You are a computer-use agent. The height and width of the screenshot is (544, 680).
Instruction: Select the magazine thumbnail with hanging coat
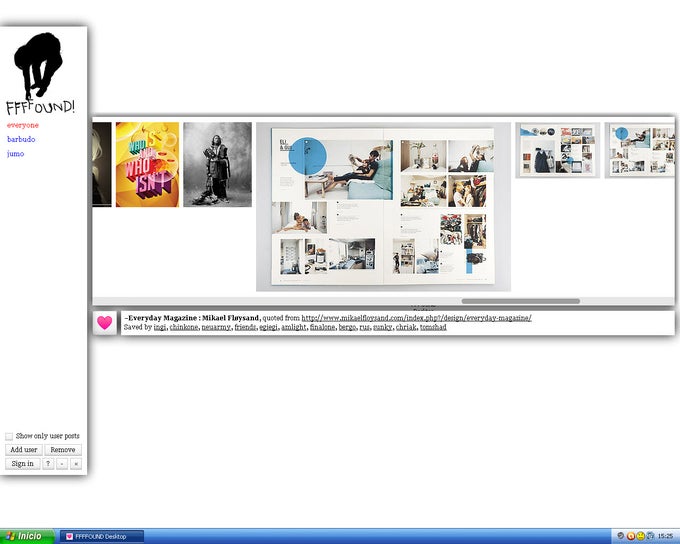558,150
